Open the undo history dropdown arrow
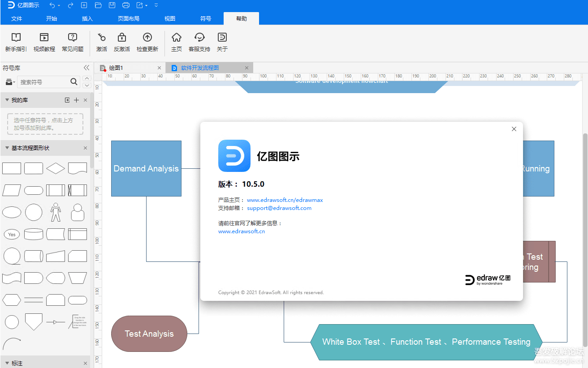 [59, 5]
